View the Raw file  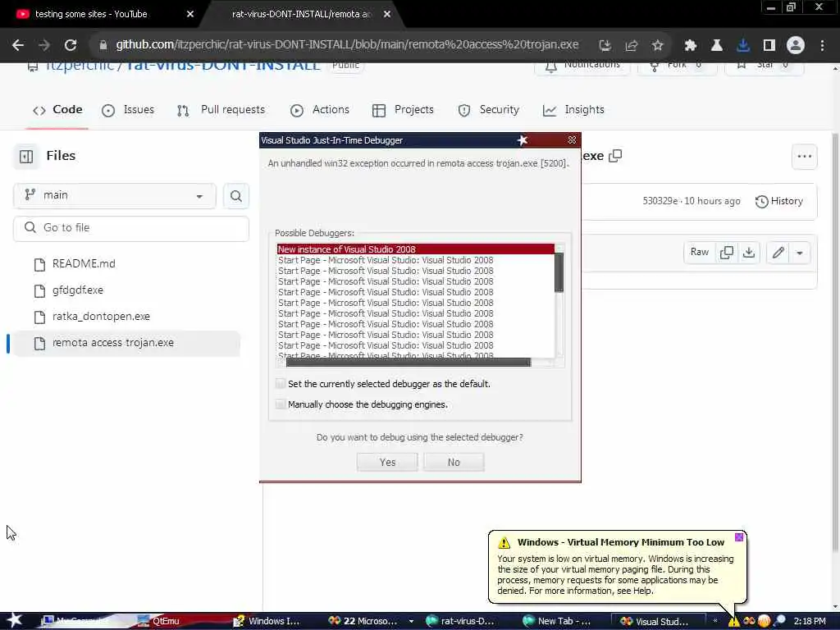[699, 253]
